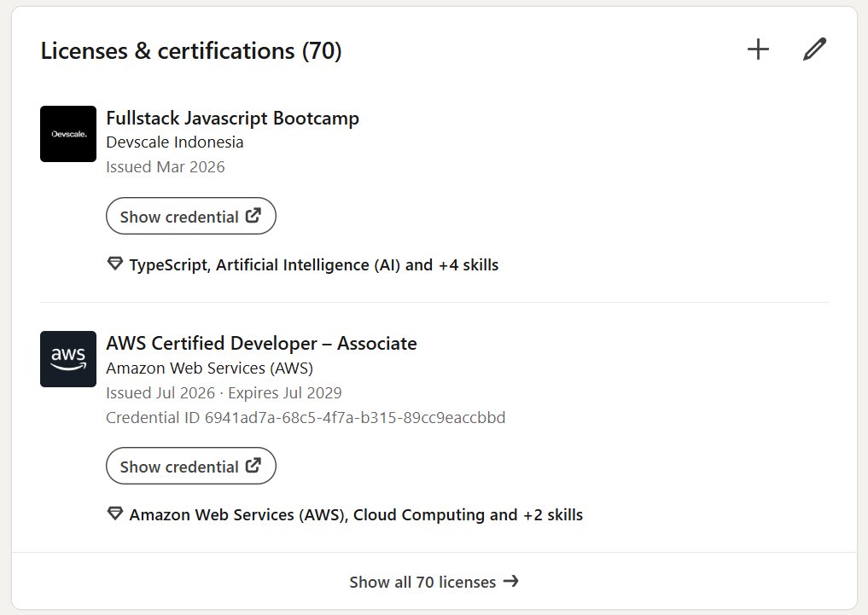Edit licenses using the pencil icon

coord(814,49)
